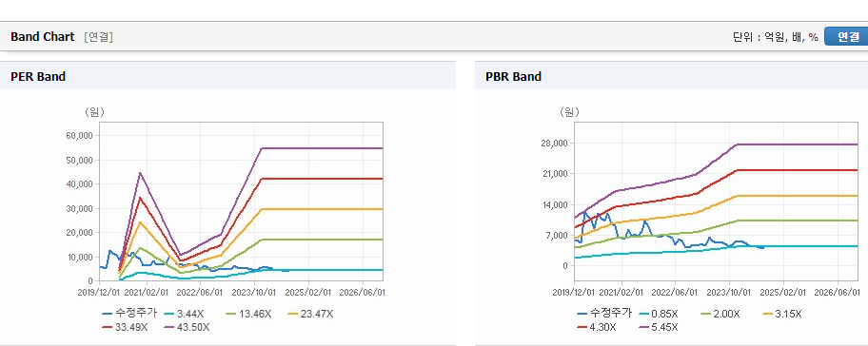Toggle the 4.30X legend entry
Viewport: 868px width, 346px height.
coord(596,327)
